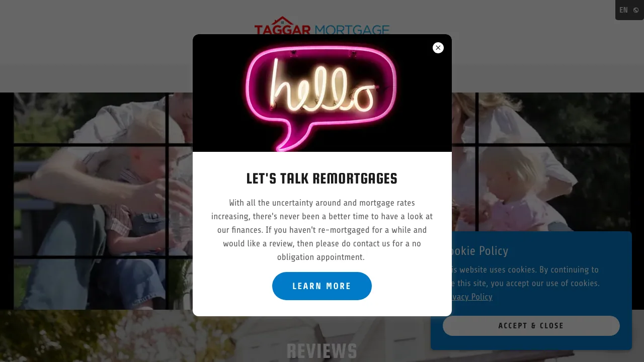Click the neon hello sign image
This screenshot has width=644, height=362.
click(x=322, y=93)
